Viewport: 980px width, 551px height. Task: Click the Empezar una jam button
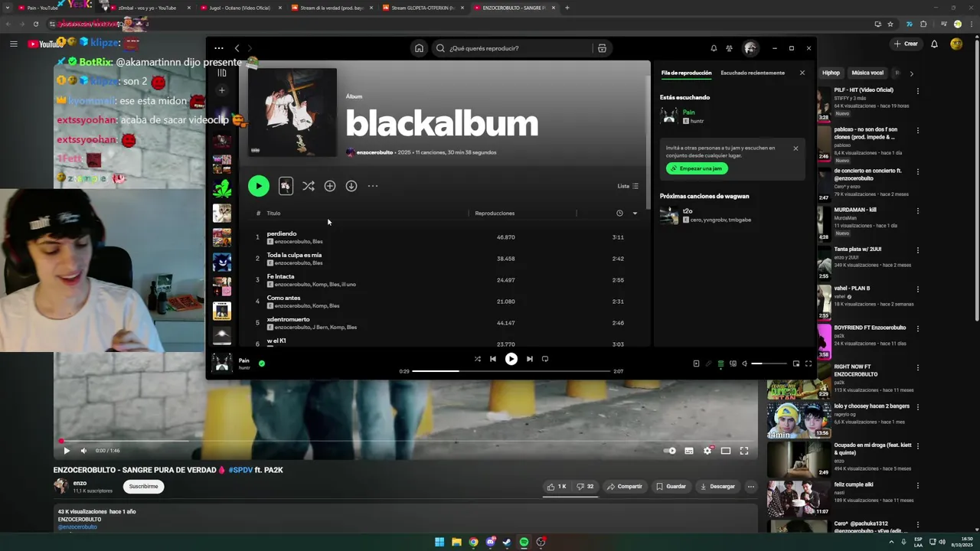[697, 168]
